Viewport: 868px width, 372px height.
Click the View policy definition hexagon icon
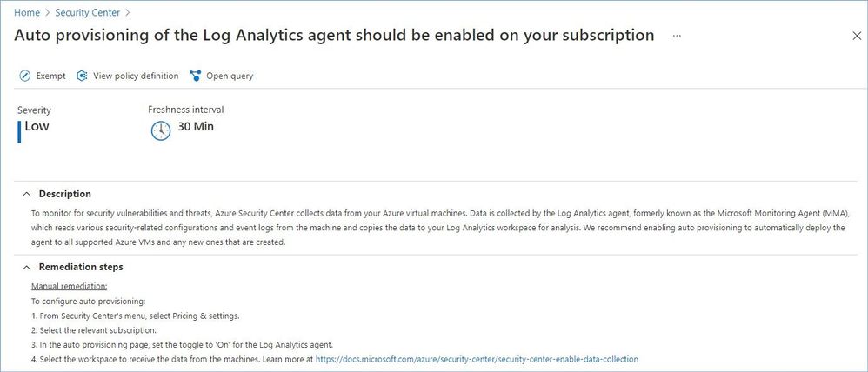click(x=83, y=76)
